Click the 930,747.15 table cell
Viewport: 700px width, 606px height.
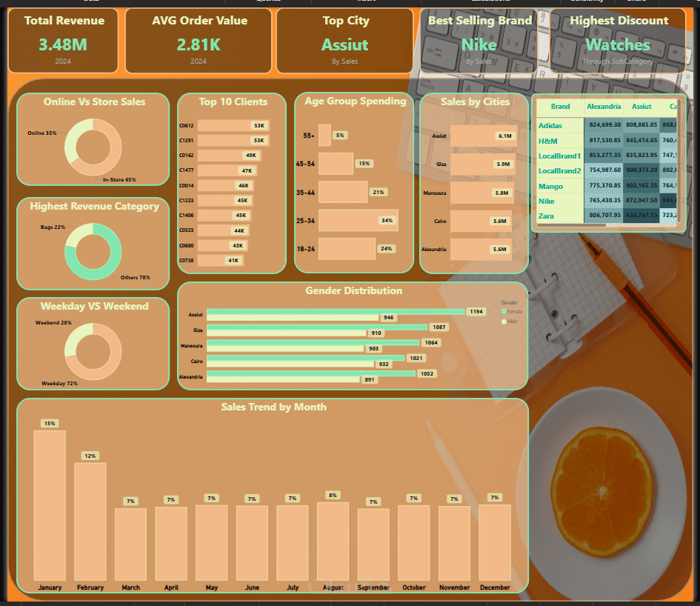(641, 216)
